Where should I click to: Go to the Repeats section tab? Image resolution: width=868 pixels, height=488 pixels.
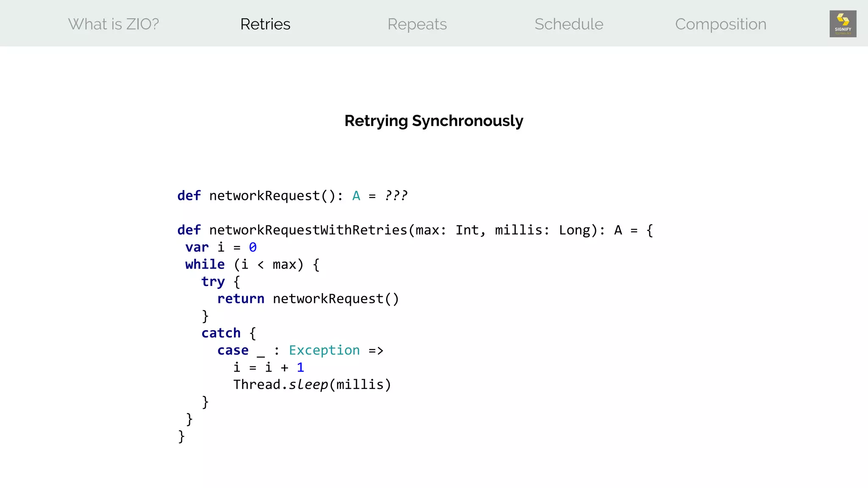[x=417, y=25]
